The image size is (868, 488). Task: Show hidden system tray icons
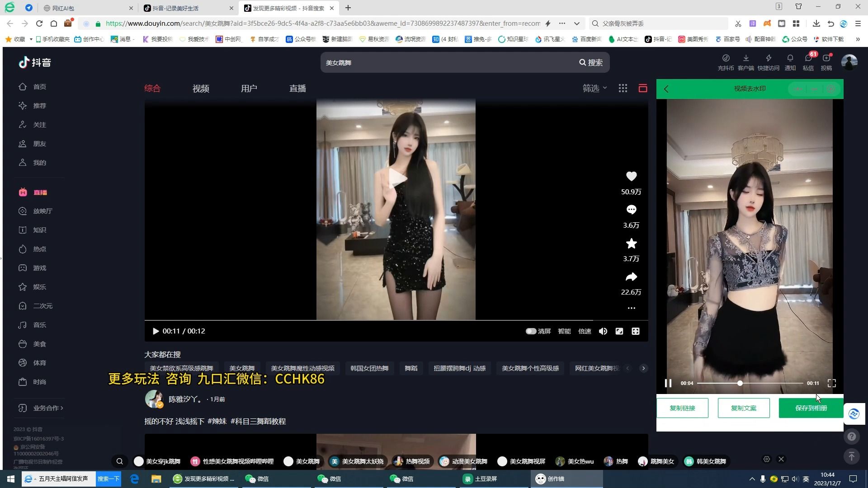click(752, 479)
